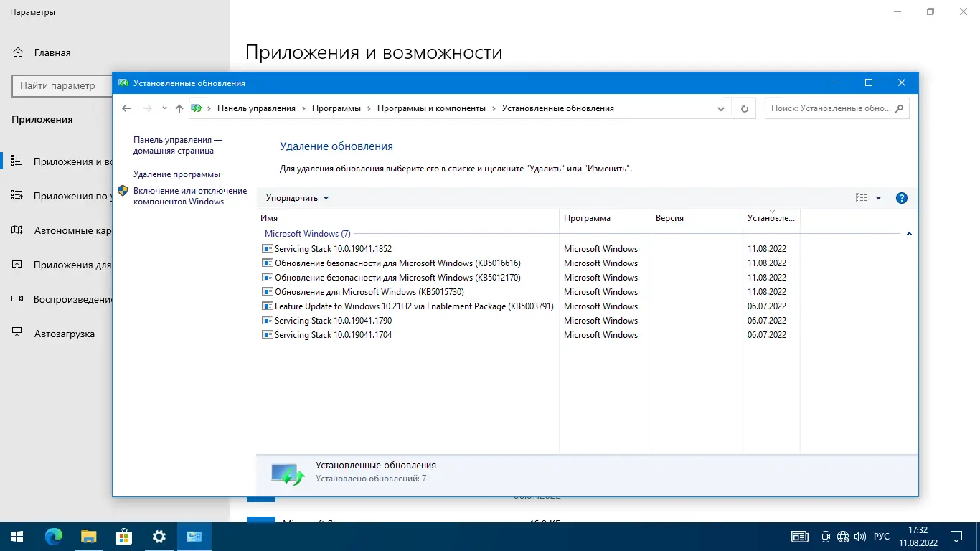
Task: Open Включение или отключение компонентов Windows
Action: click(x=189, y=197)
